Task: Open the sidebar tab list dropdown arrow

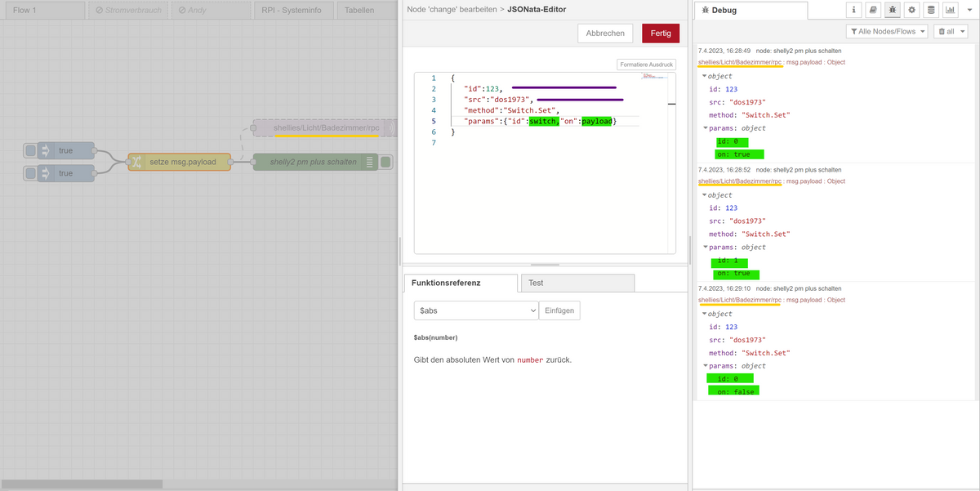Action: tap(970, 11)
